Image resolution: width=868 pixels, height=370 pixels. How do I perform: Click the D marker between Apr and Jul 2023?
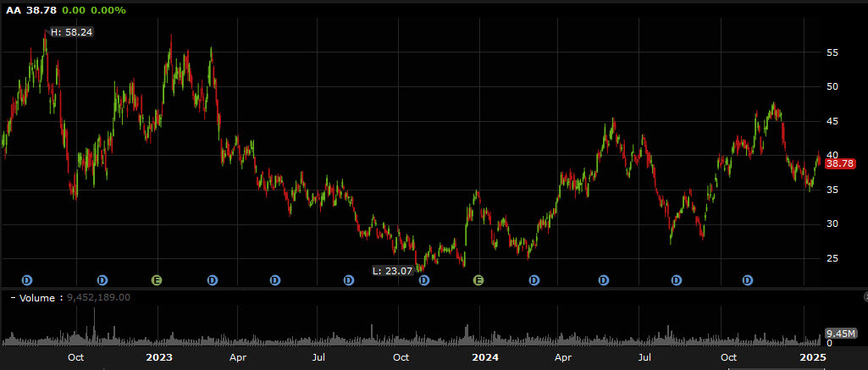coord(275,280)
